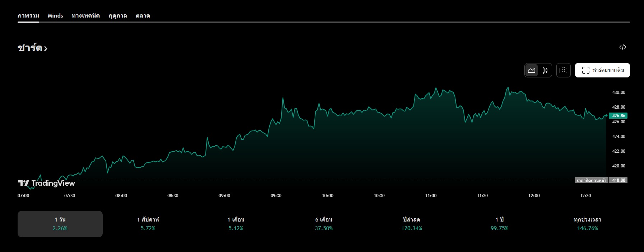Viewport: 644px width, 252px height.
Task: Switch to candlestick chart icon
Action: 545,70
